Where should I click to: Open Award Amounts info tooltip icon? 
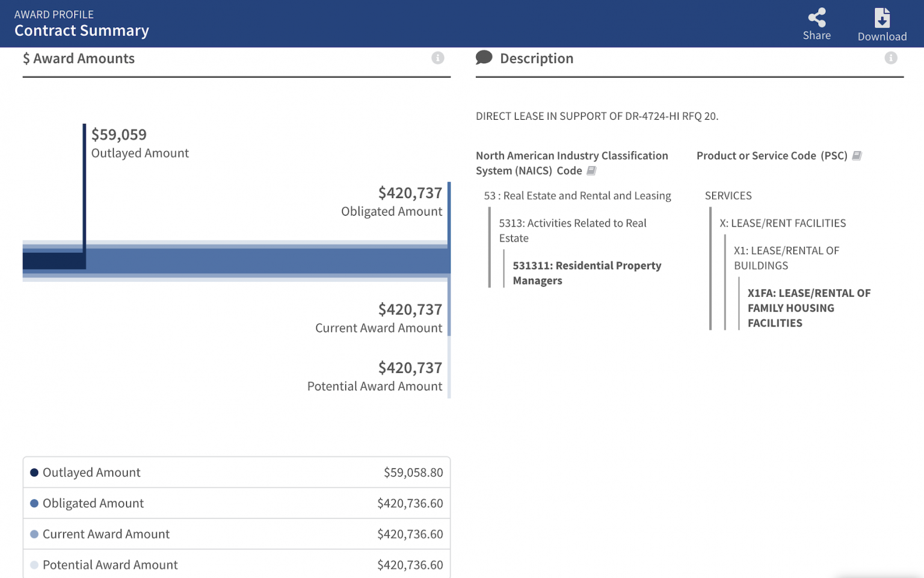click(x=437, y=58)
